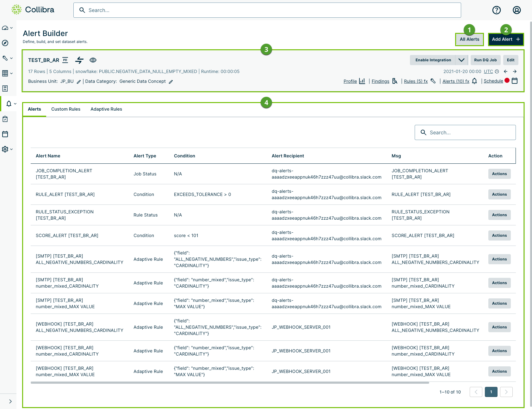The width and height of the screenshot is (532, 409).
Task: Toggle the eye preview icon beside TEST_BR_AR
Action: [x=93, y=60]
